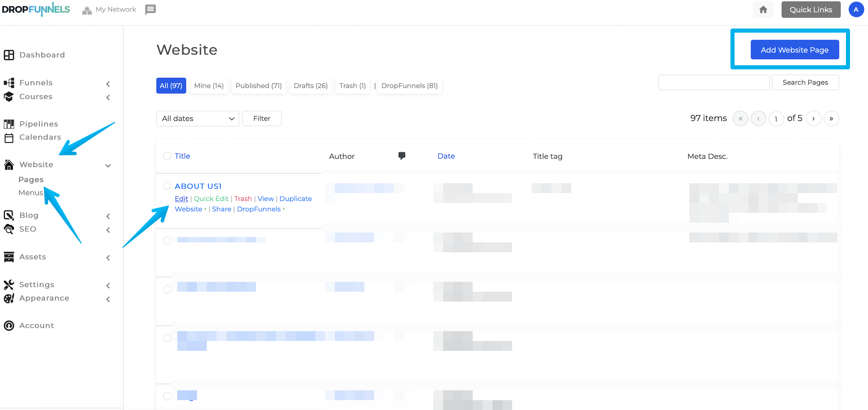Screen dimensions: 868x410
Task: Go to home via house icon
Action: click(x=763, y=10)
